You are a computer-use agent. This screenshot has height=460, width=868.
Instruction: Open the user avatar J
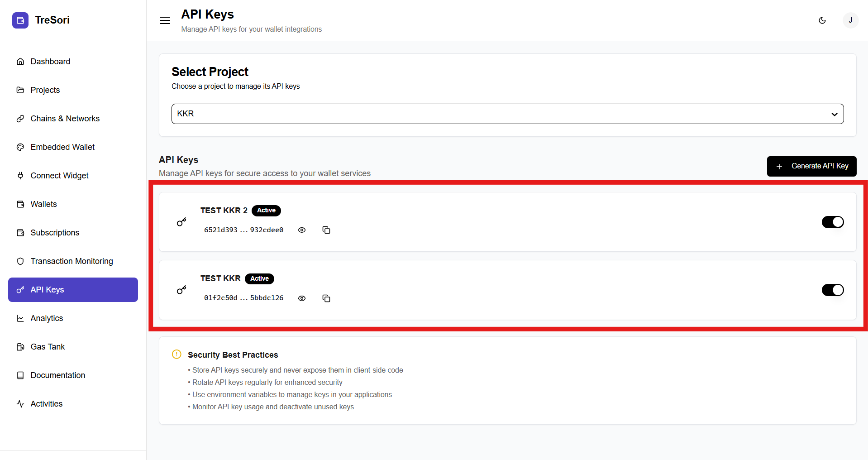pyautogui.click(x=850, y=20)
